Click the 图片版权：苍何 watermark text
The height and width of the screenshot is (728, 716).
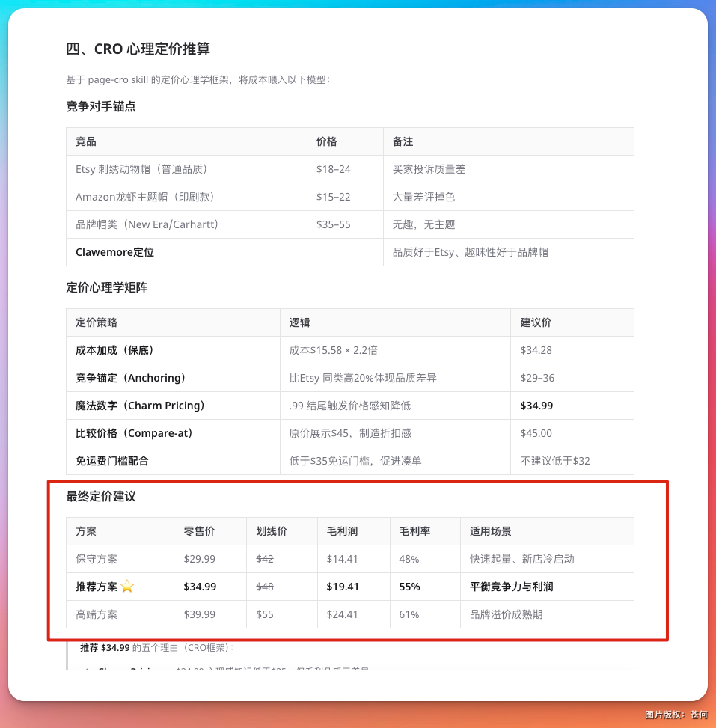676,715
